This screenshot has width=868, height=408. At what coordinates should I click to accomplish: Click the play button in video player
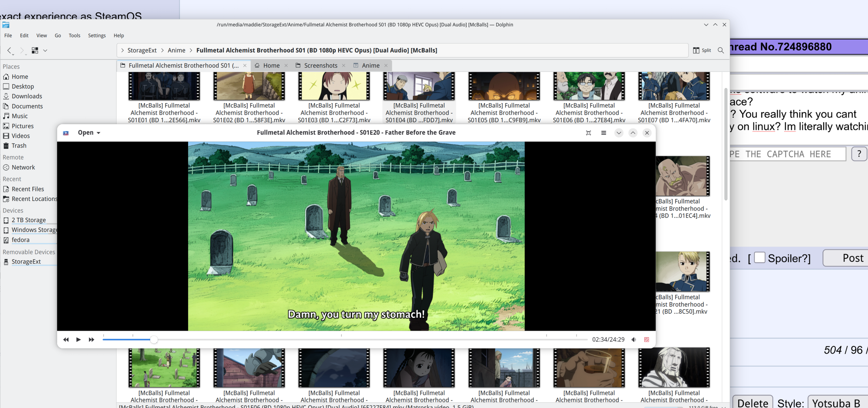click(78, 340)
